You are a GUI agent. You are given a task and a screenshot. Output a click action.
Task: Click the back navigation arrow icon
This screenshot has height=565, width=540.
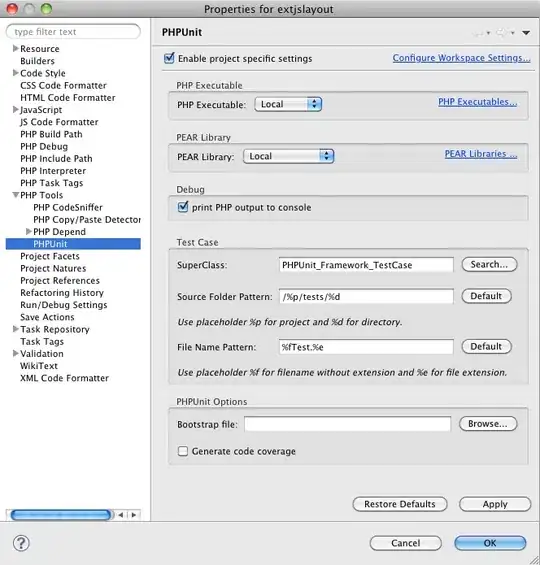click(478, 33)
